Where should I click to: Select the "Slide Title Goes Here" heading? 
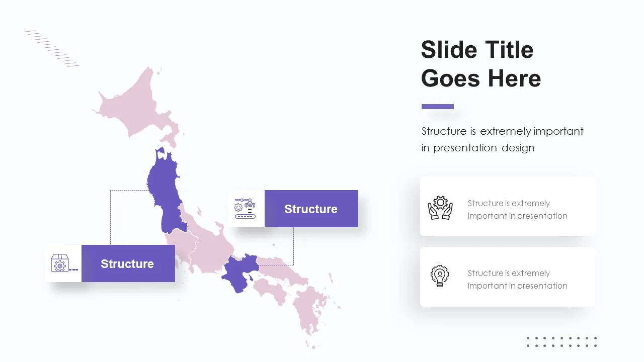pos(480,64)
